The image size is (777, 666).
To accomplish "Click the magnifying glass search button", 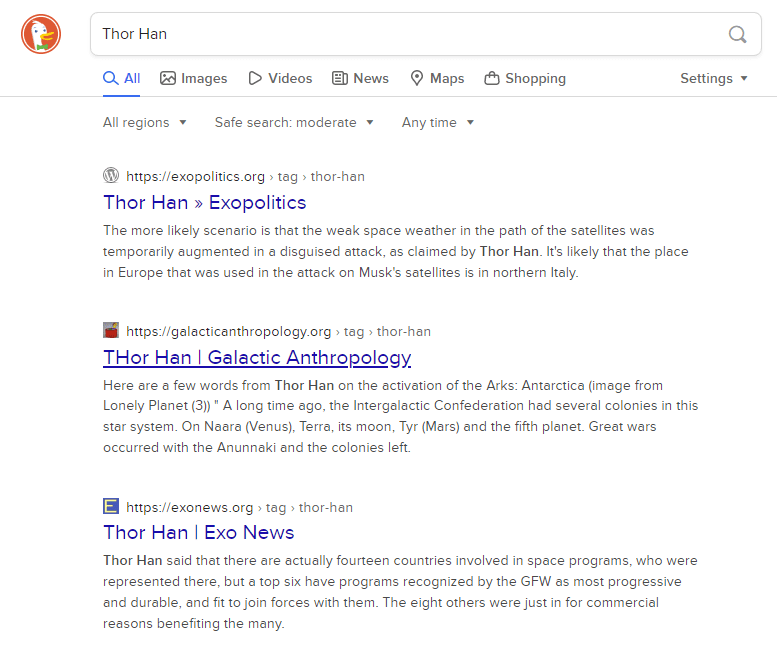I will point(737,35).
